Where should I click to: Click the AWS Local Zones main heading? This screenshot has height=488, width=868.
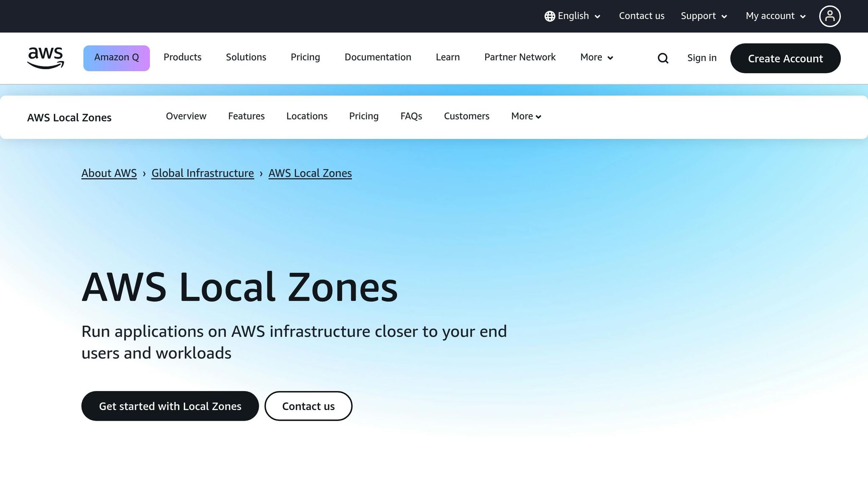[x=239, y=287]
